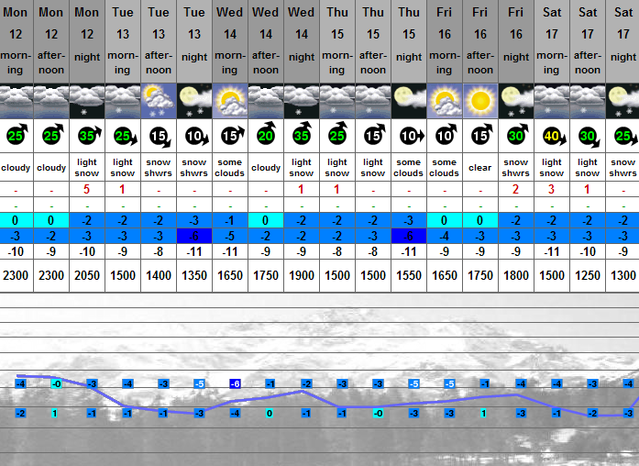639x466 pixels.
Task: Click the moon snow icon for Fri 16 night
Action: pos(516,101)
